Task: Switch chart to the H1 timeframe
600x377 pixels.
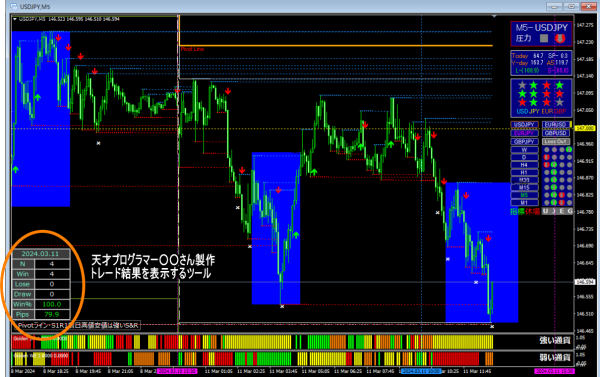Action: coord(525,172)
